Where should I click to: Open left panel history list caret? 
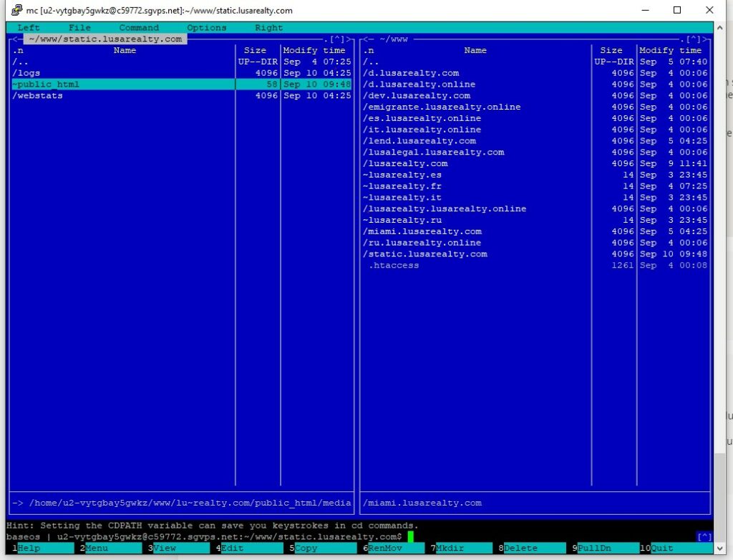[x=337, y=39]
